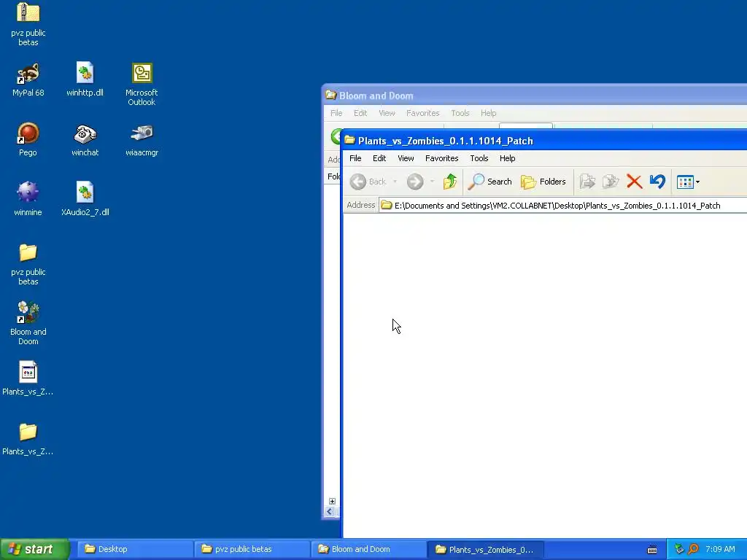Click the Search toolbar button
Screen dimensions: 747x560
489,182
